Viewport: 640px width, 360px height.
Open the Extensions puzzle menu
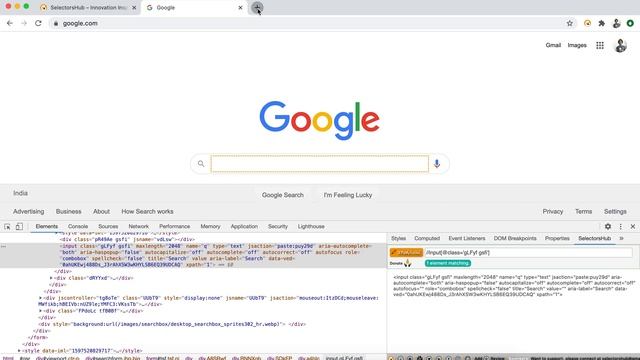coord(602,23)
